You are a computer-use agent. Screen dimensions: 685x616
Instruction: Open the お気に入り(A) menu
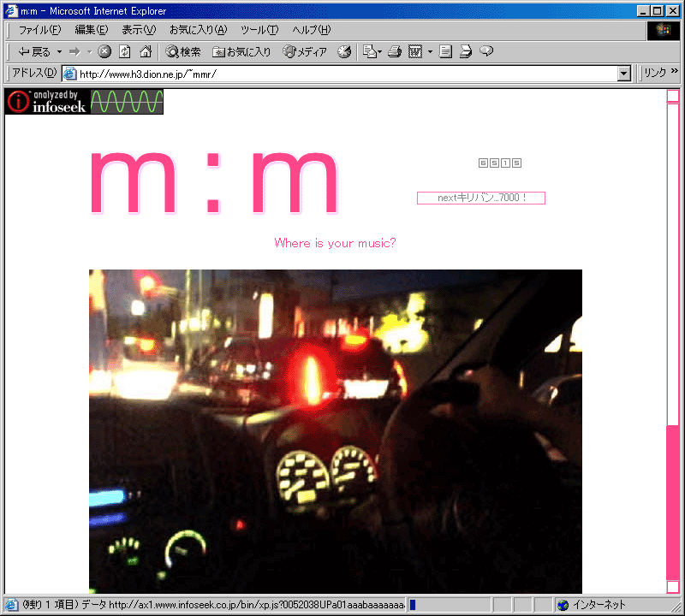click(x=199, y=30)
